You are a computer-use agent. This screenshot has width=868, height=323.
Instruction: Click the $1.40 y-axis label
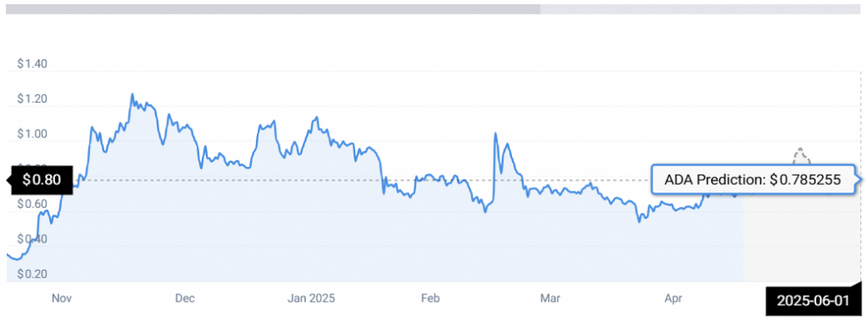(x=31, y=64)
